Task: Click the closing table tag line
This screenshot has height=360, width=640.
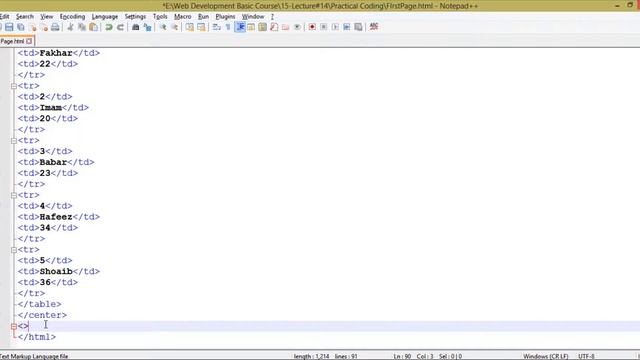Action: tap(40, 304)
